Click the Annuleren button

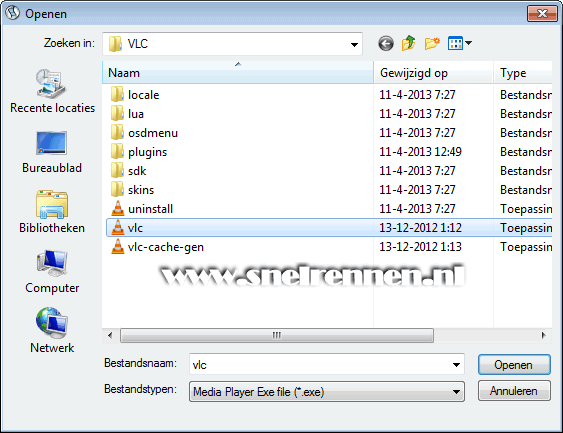514,391
